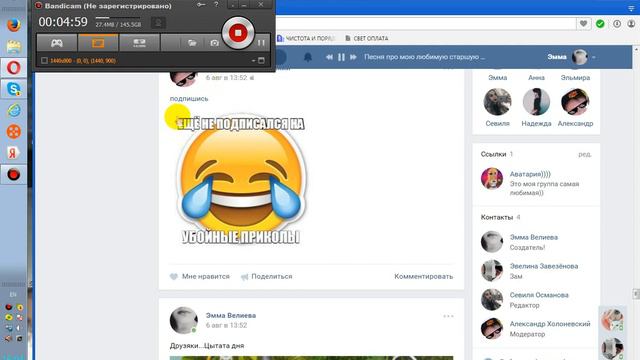Open contact Эмма Велиева Создатель
This screenshot has width=640, height=360.
tap(533, 237)
